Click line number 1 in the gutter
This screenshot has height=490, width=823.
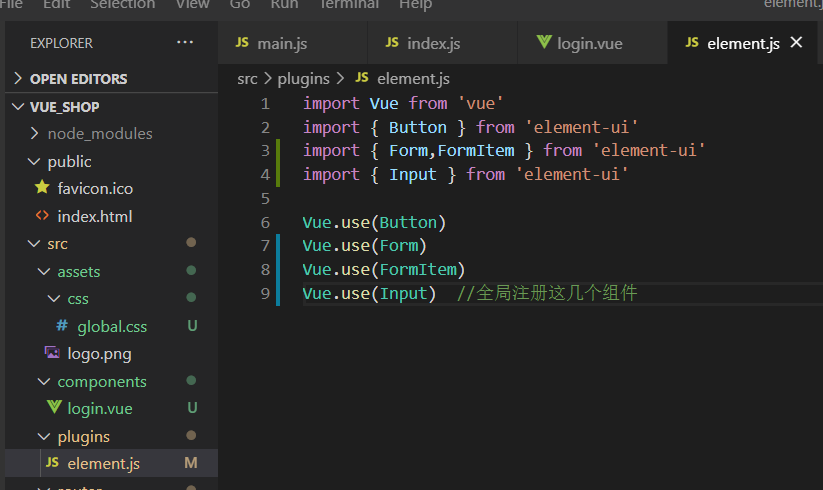(x=265, y=103)
